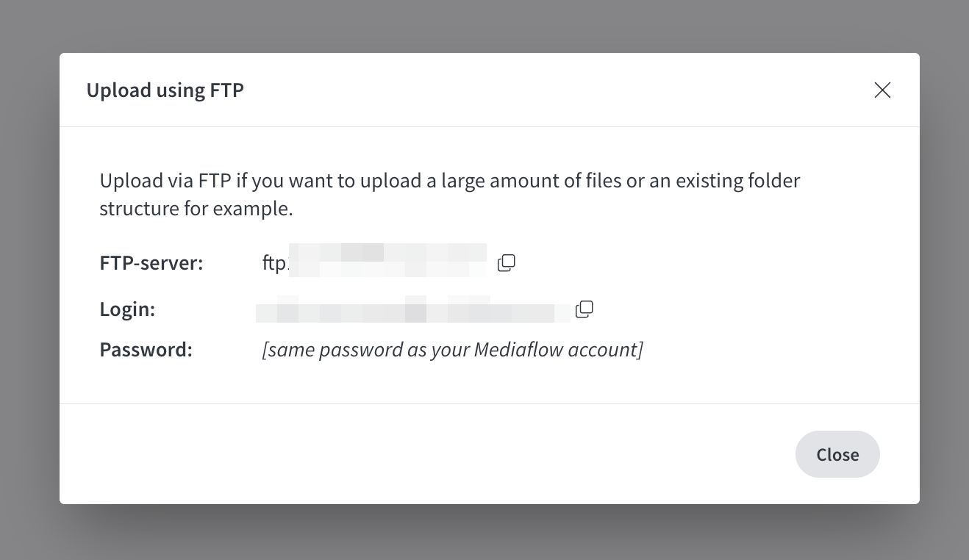The image size is (969, 560).
Task: Click the dimmed backdrop below the dialog
Action: pos(485,533)
